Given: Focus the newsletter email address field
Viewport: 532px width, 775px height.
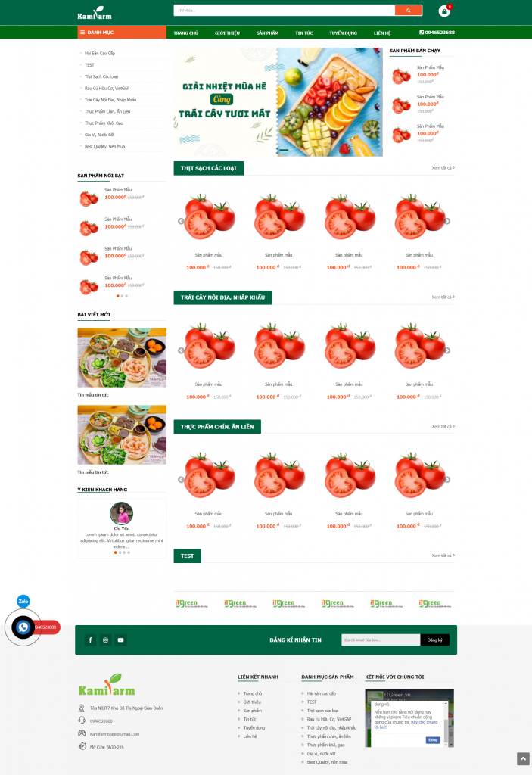Looking at the screenshot, I should coord(381,640).
